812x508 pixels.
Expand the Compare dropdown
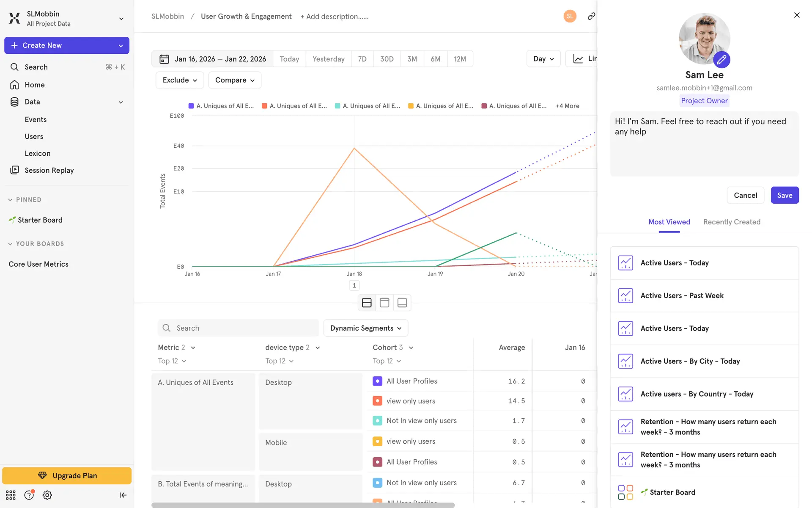coord(235,80)
